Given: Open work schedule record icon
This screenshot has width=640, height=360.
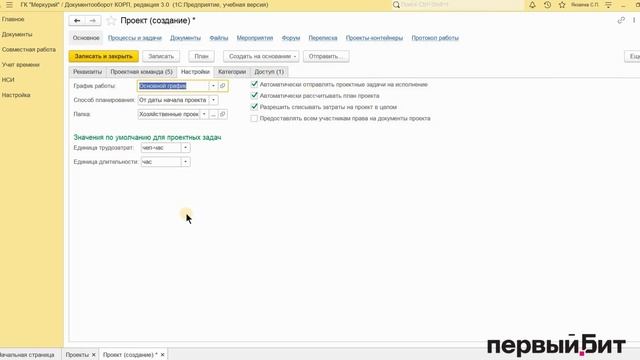Looking at the screenshot, I should tap(222, 86).
